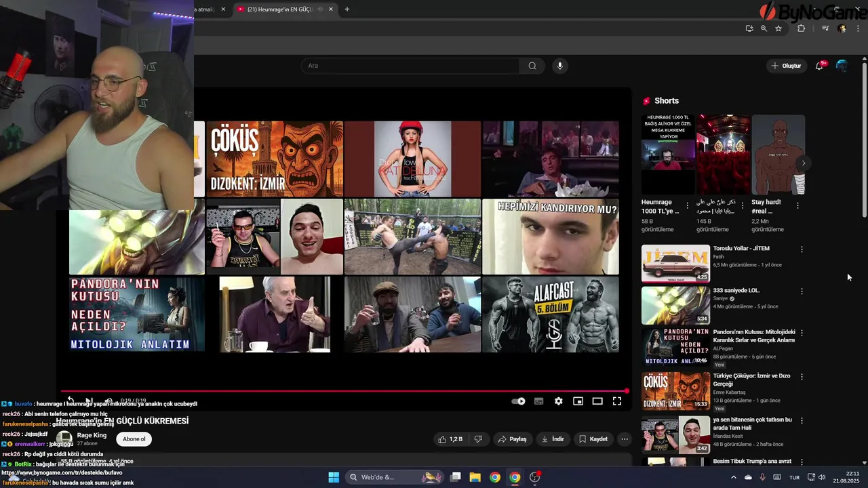Click the YouTube page vertical scrollbar
Image resolution: width=868 pixels, height=488 pixels.
[x=864, y=139]
